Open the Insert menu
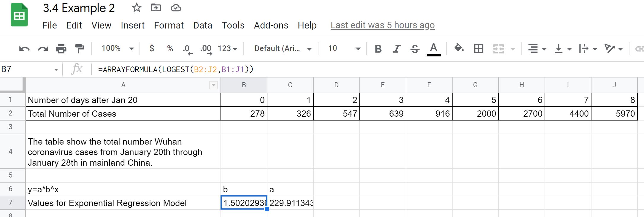This screenshot has width=644, height=217. pyautogui.click(x=133, y=26)
